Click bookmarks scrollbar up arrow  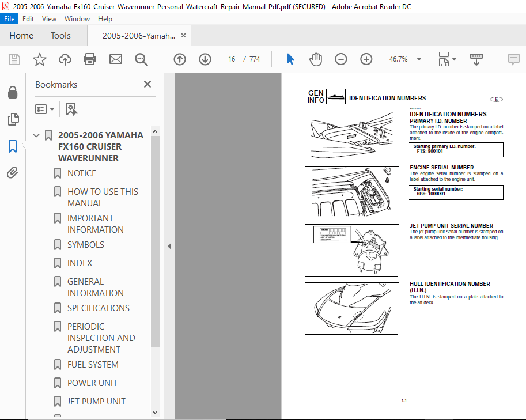(155, 131)
